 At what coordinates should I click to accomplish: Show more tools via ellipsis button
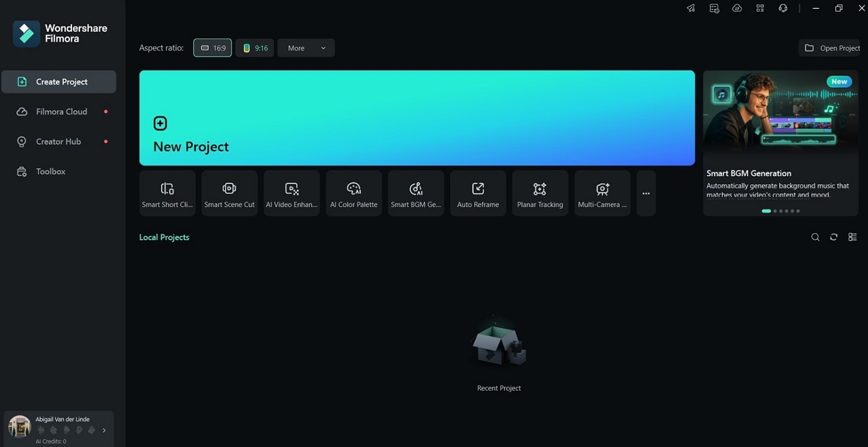click(x=646, y=193)
